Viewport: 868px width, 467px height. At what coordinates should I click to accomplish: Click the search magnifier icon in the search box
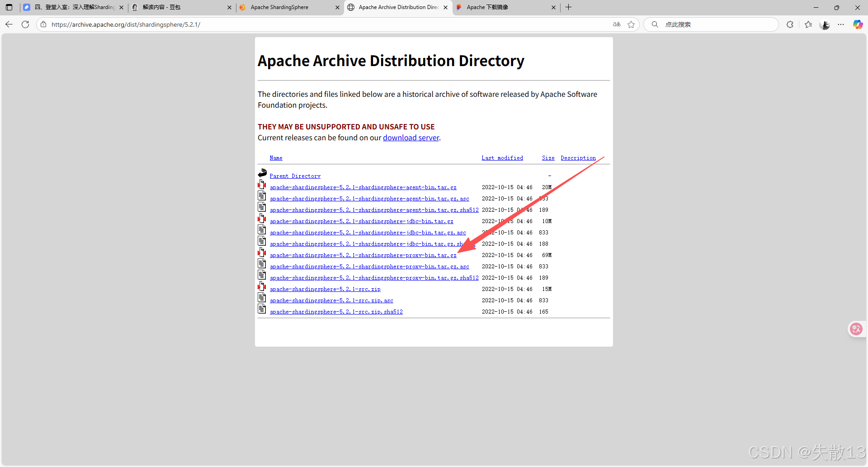(x=655, y=24)
